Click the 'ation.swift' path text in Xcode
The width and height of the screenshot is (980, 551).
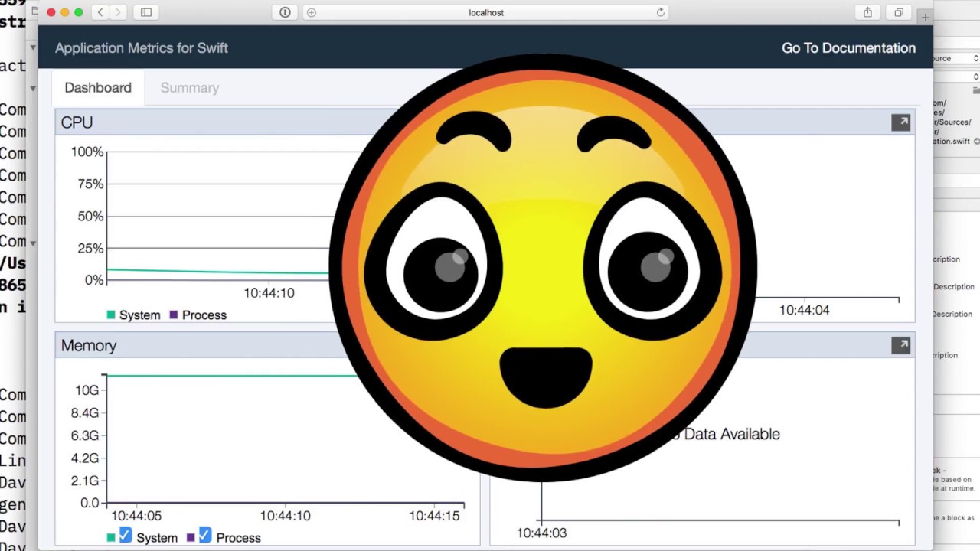(951, 142)
